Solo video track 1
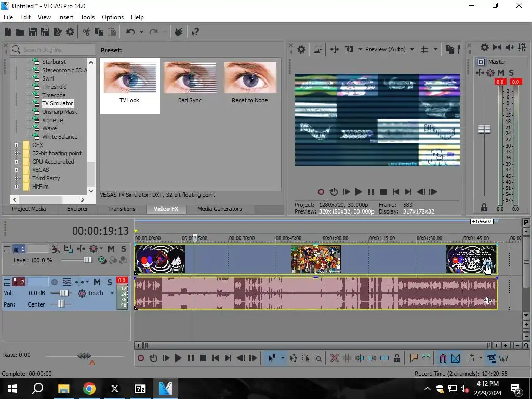The width and height of the screenshot is (532, 399). coord(124,249)
